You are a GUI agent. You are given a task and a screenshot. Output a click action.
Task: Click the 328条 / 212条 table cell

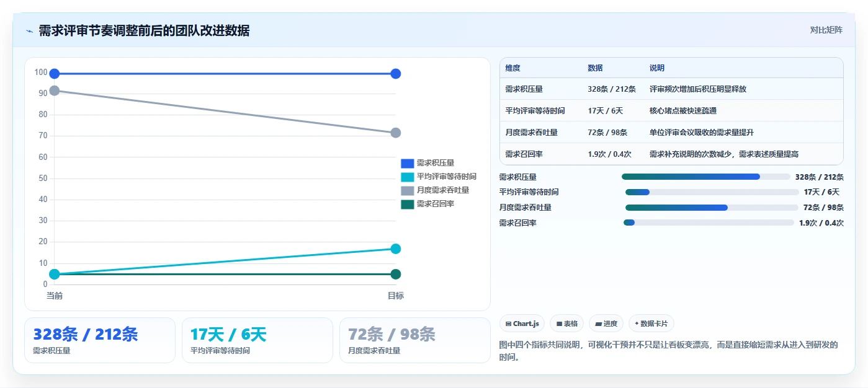coord(612,89)
